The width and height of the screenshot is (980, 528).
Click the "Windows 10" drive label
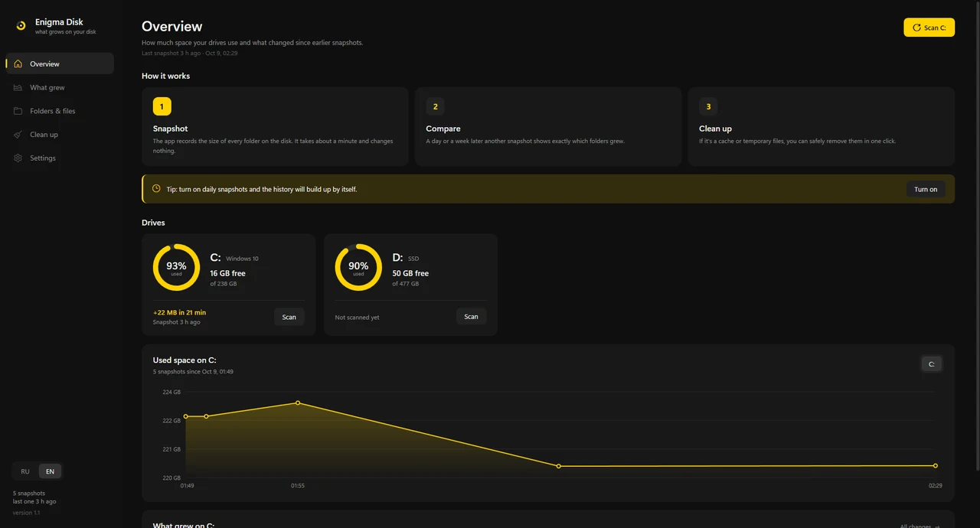pos(242,259)
